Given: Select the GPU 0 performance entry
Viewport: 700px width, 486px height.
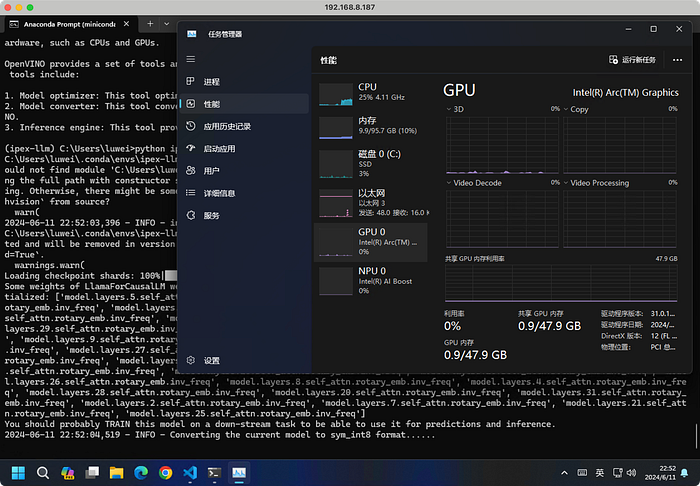Looking at the screenshot, I should pyautogui.click(x=371, y=242).
